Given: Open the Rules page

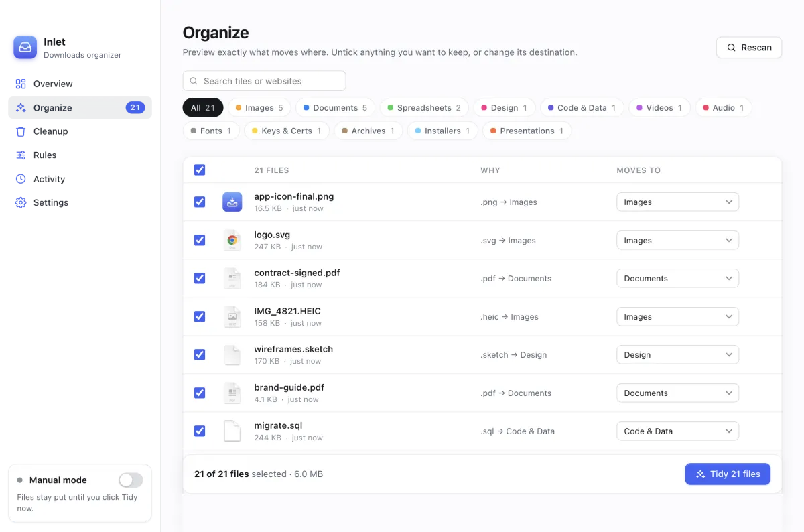Looking at the screenshot, I should (x=80, y=155).
